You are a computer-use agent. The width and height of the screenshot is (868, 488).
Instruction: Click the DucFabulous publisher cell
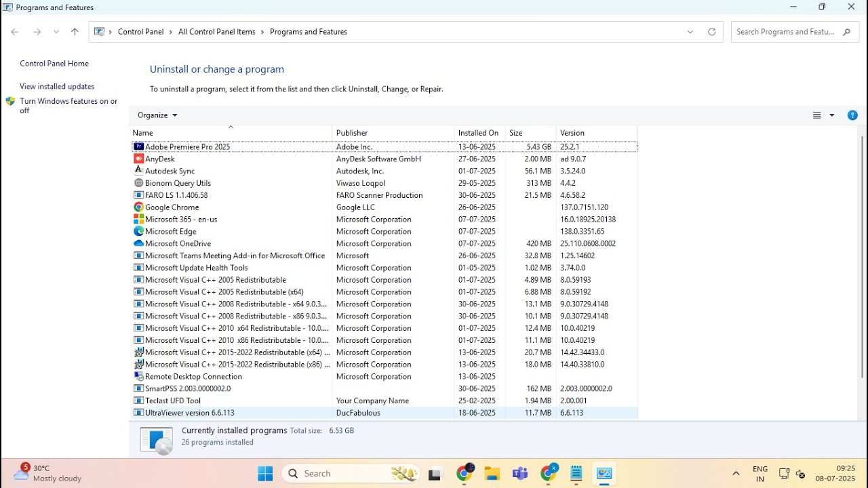click(358, 413)
